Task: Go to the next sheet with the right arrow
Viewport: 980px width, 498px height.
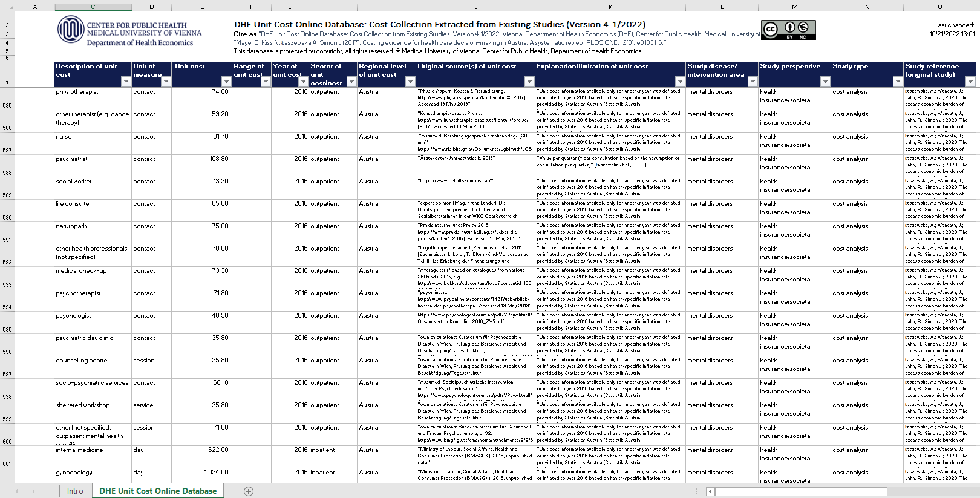Action: [33, 491]
